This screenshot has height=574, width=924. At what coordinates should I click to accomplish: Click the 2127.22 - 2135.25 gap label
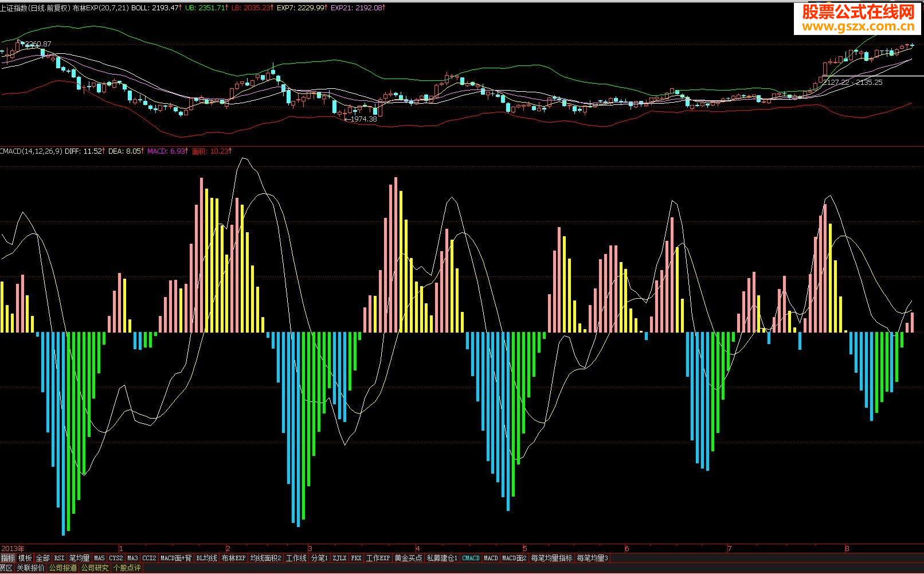[x=852, y=83]
